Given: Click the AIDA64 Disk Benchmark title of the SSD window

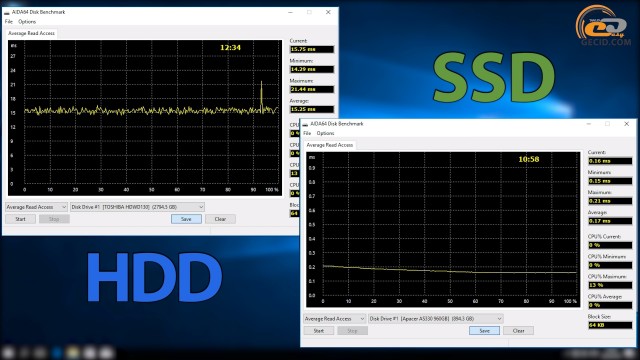Looking at the screenshot, I should (337, 124).
